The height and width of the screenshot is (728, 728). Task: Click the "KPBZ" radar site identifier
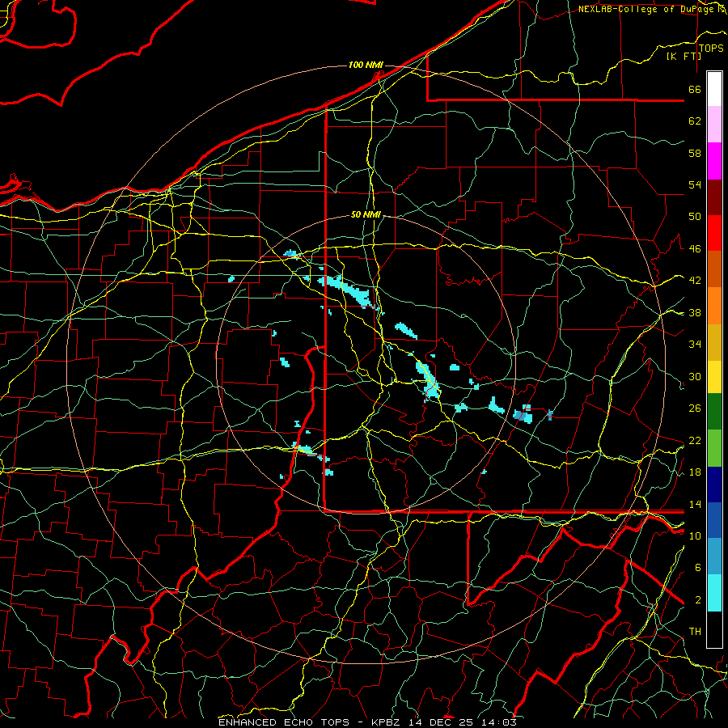[x=387, y=722]
